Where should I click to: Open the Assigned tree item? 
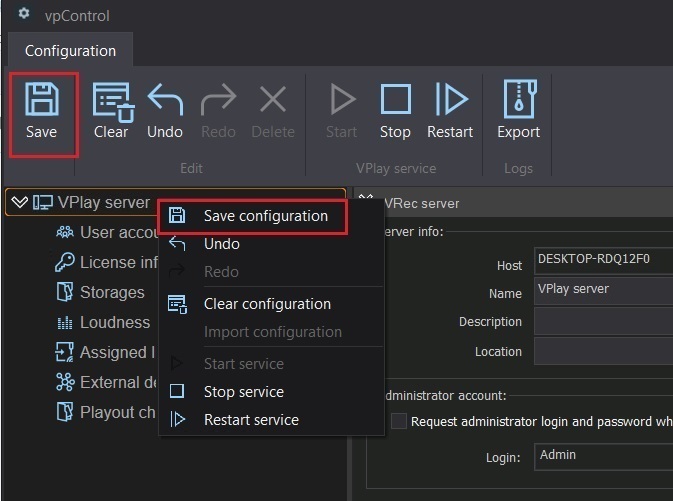(117, 352)
